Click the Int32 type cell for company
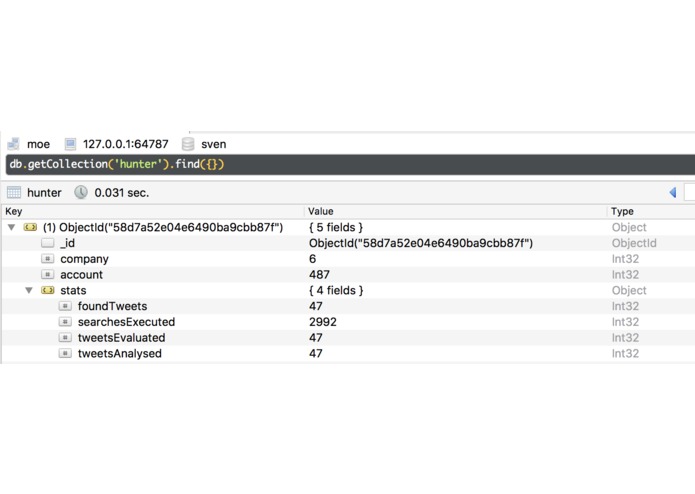This screenshot has width=695, height=494. click(625, 259)
